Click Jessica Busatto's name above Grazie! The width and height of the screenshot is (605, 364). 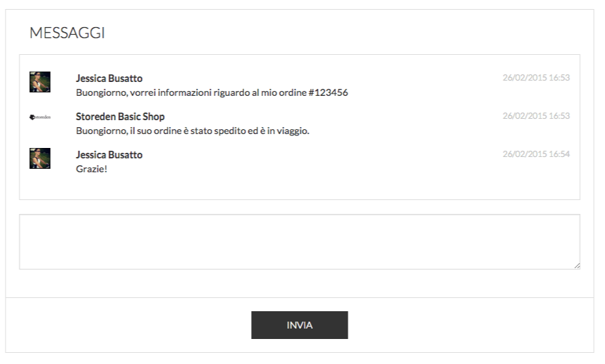click(x=109, y=155)
